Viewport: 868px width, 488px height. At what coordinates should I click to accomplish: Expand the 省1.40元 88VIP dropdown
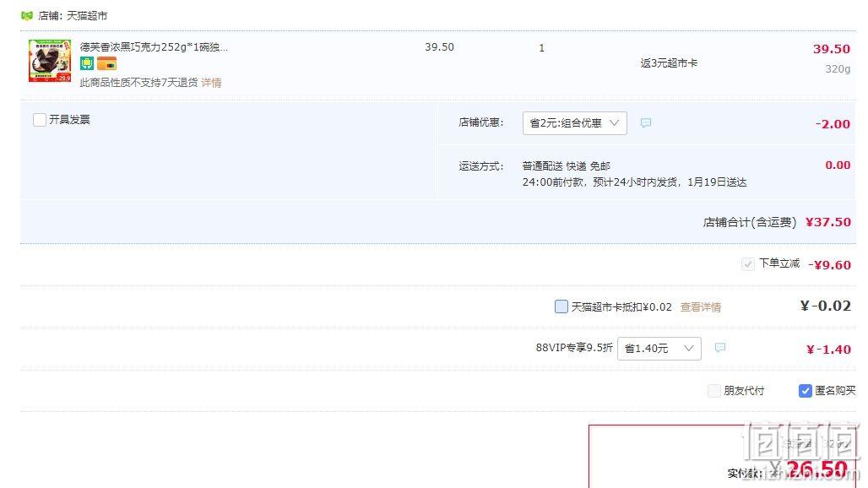coord(659,348)
